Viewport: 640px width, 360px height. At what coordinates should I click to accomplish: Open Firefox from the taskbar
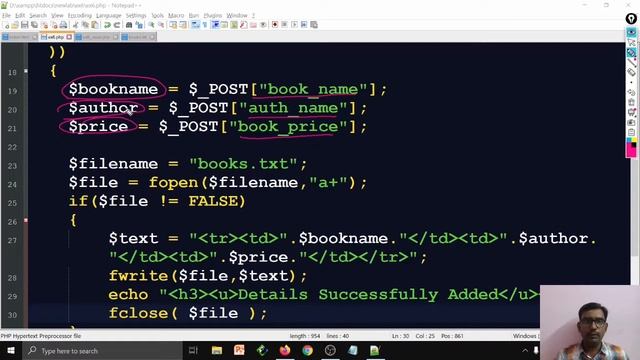(x=284, y=351)
